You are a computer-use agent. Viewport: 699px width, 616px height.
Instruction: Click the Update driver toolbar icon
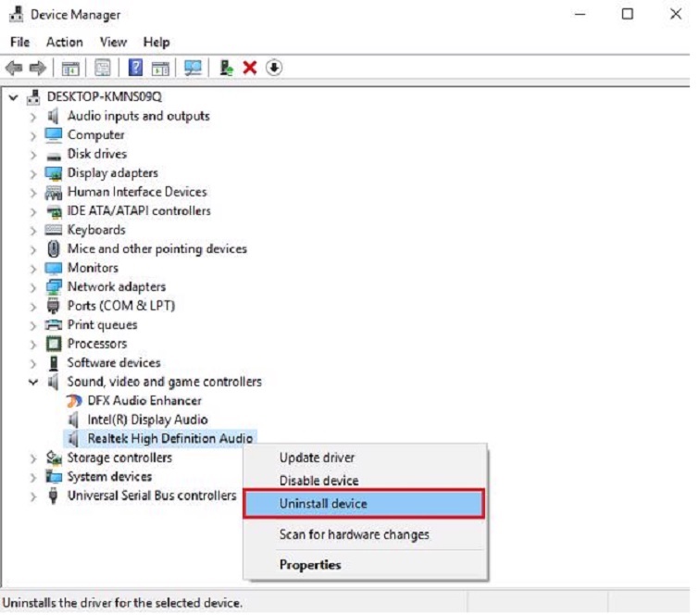pyautogui.click(x=226, y=69)
